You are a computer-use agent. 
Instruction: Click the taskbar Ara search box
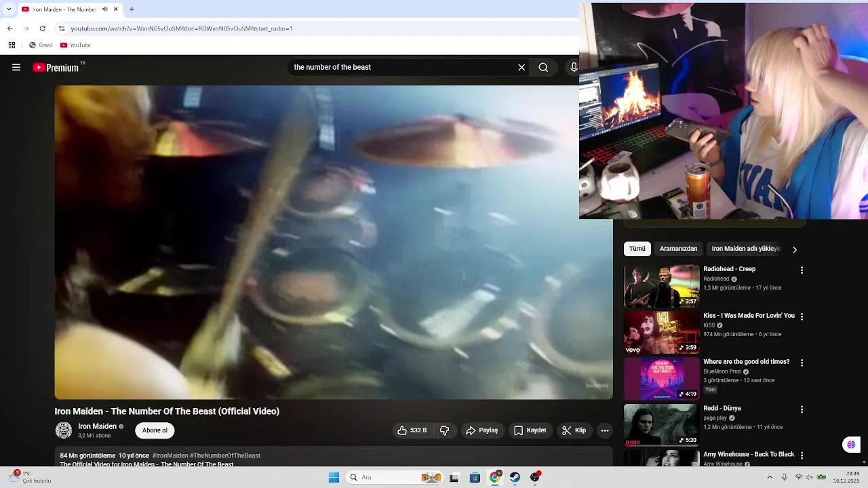click(393, 477)
